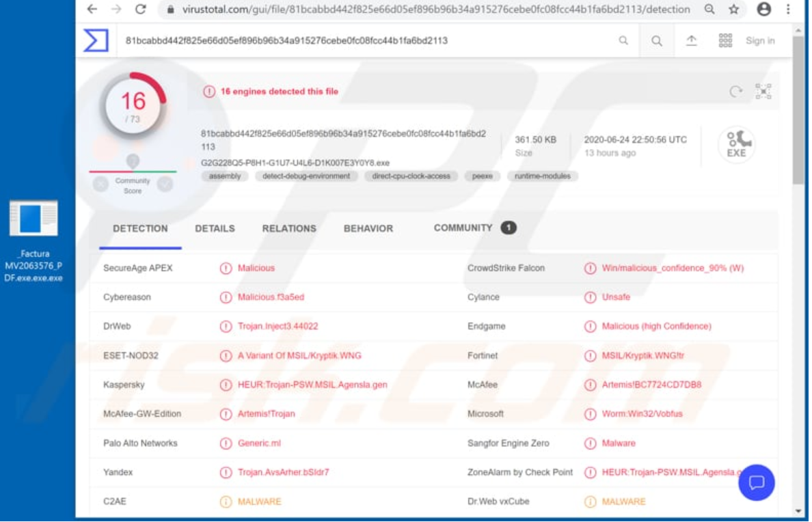Click the VirusTotal logo icon
Screen dimensions: 812x522
[96, 40]
